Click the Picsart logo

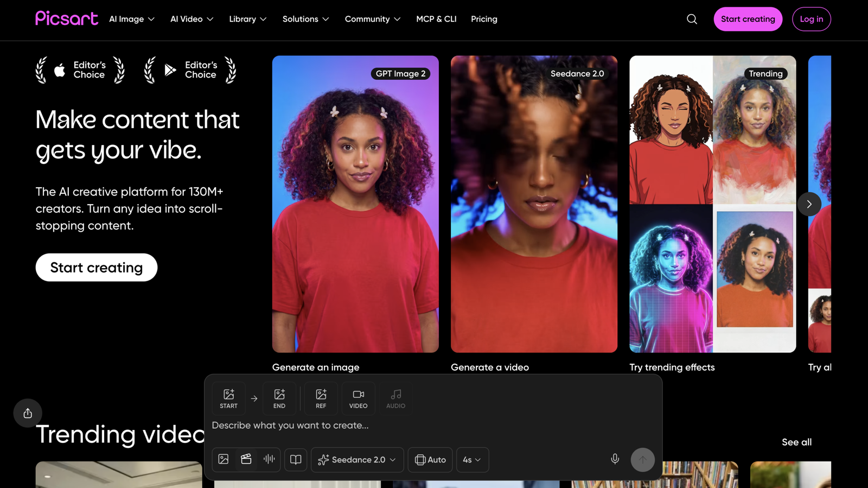coord(67,18)
